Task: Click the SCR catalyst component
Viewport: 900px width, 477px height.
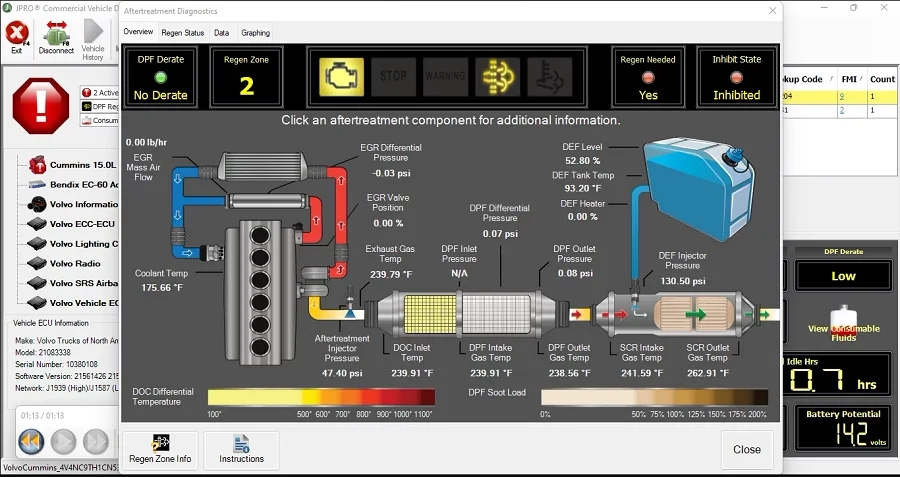Action: click(x=695, y=315)
